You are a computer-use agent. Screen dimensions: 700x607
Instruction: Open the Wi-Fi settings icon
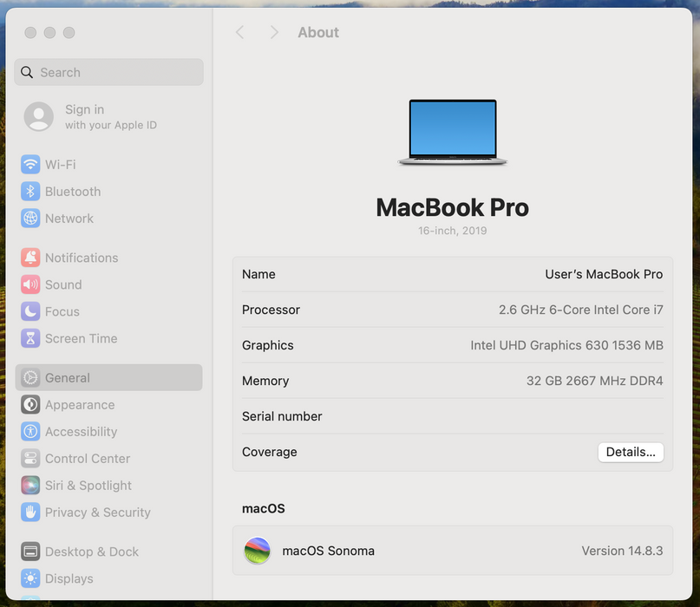[x=30, y=164]
